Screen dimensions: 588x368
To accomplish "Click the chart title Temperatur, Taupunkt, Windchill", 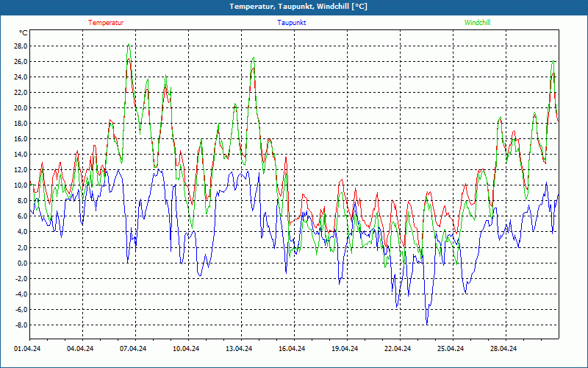I will click(x=298, y=7).
